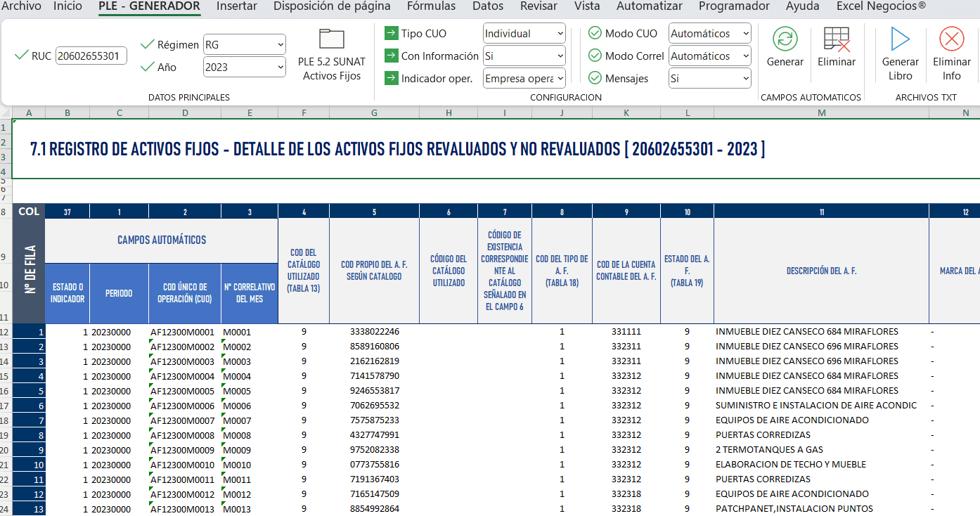Viewport: 980px width, 516px height.
Task: Toggle the Mensajes check circle
Action: tap(595, 78)
